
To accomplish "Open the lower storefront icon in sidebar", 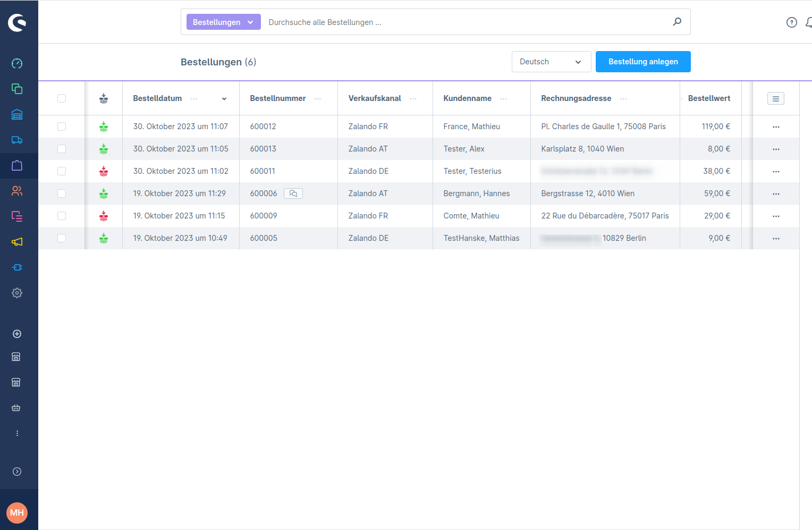I will tap(16, 382).
